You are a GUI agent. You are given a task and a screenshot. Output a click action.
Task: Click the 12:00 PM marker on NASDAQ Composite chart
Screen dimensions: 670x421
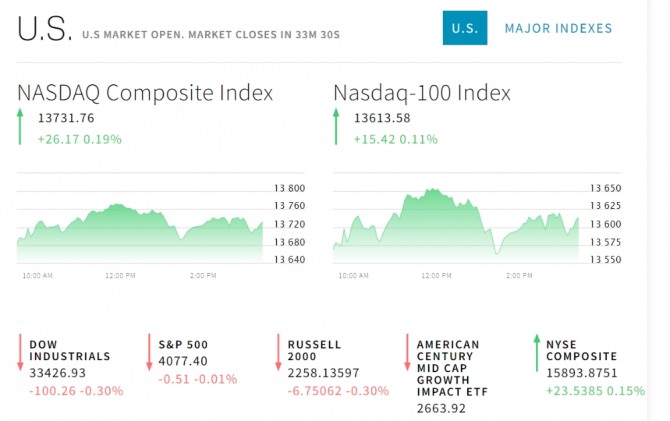120,276
